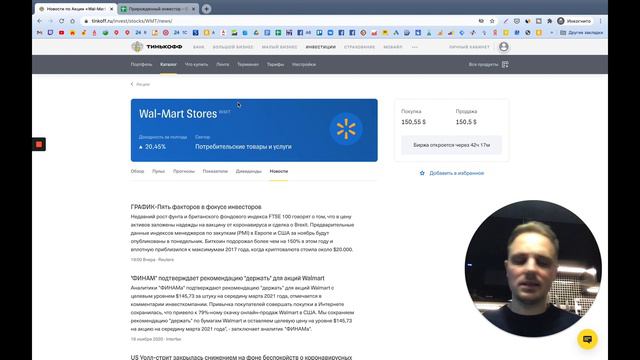Viewport: 640px width, 360px height.
Task: Expand the three-dot more menu in Tinkoff header
Action: pyautogui.click(x=415, y=47)
